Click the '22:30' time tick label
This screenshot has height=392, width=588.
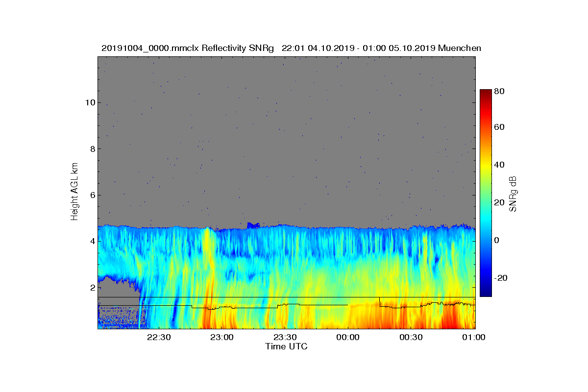click(159, 337)
